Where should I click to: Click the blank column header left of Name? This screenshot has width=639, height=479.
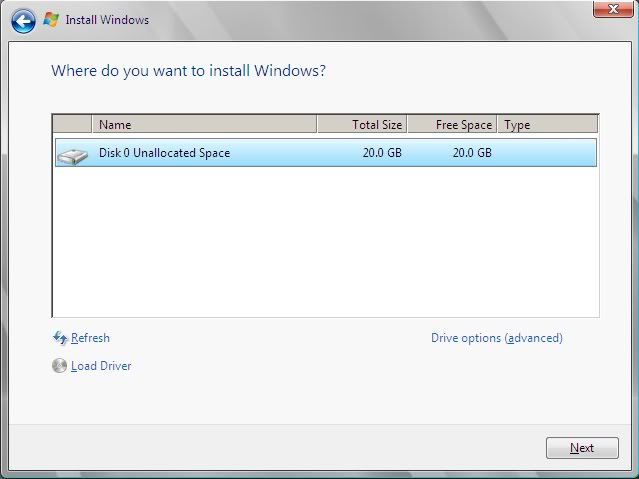tap(72, 124)
